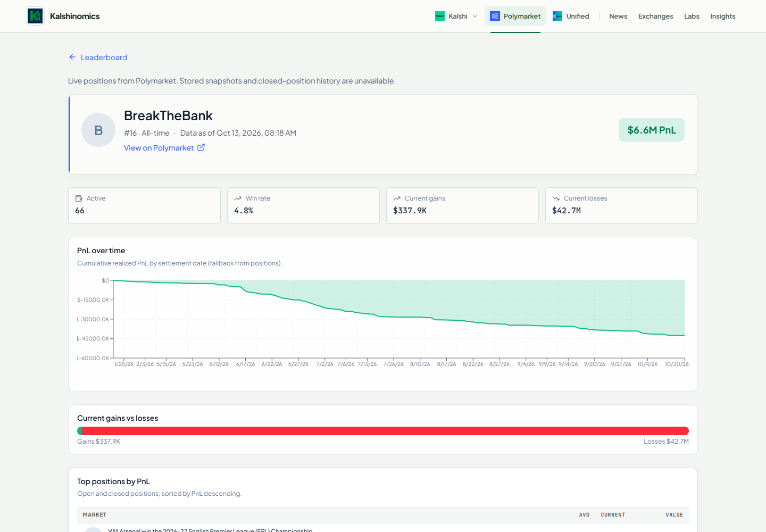Click the PnL over time heading
766x532 pixels.
coord(101,251)
